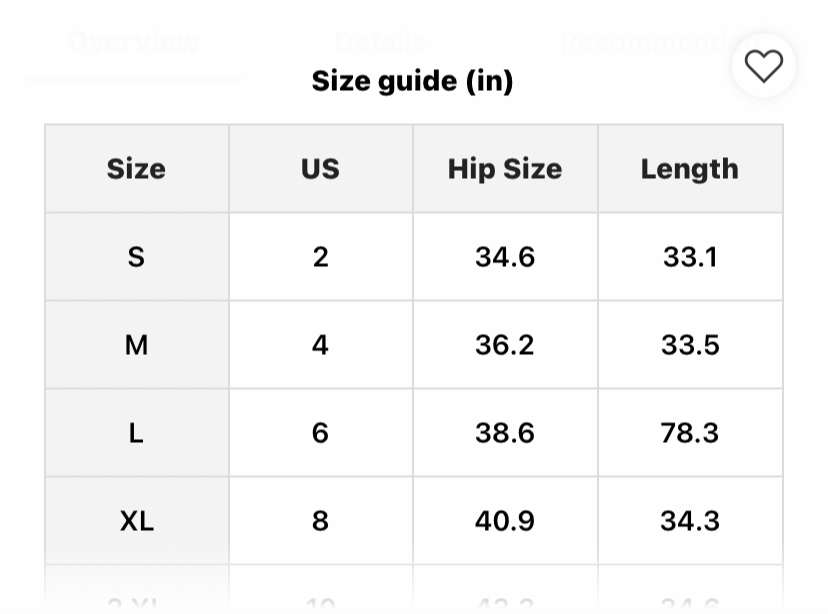The image size is (828, 614).
Task: Tap the 40.9 hip size value
Action: [x=505, y=521]
